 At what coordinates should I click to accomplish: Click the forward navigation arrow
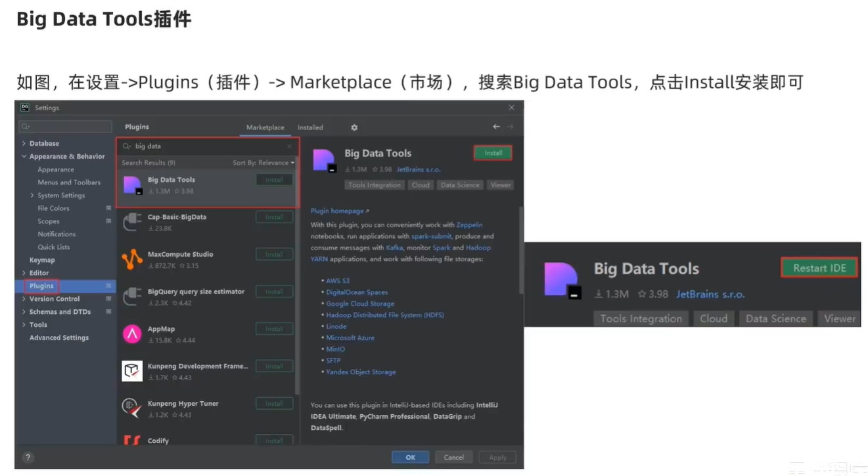511,127
